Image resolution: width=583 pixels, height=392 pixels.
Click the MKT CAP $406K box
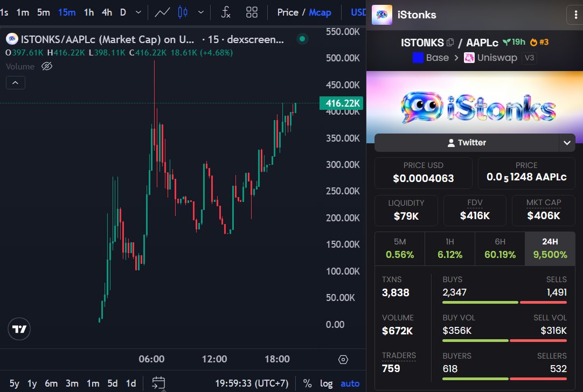[x=544, y=211]
